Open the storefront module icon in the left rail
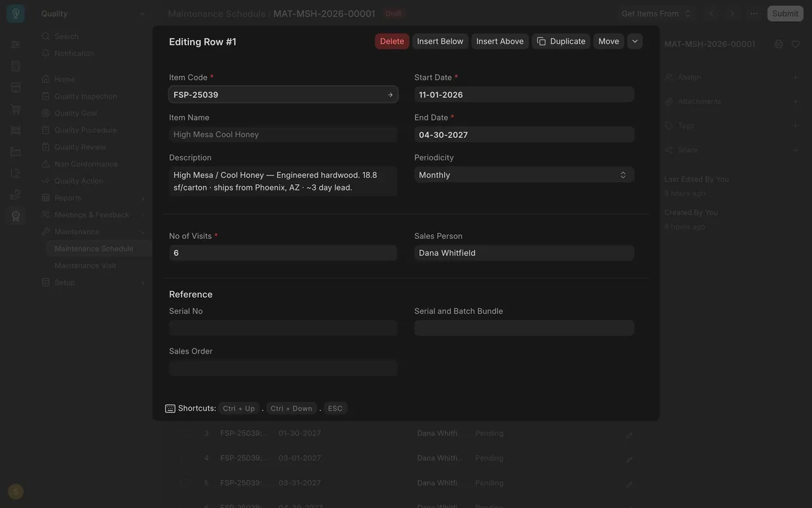This screenshot has width=812, height=508. (x=16, y=88)
